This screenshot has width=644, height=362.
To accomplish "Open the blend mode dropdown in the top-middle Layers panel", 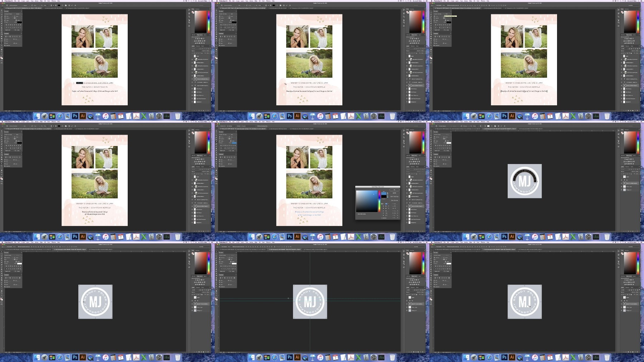I will 411,51.
